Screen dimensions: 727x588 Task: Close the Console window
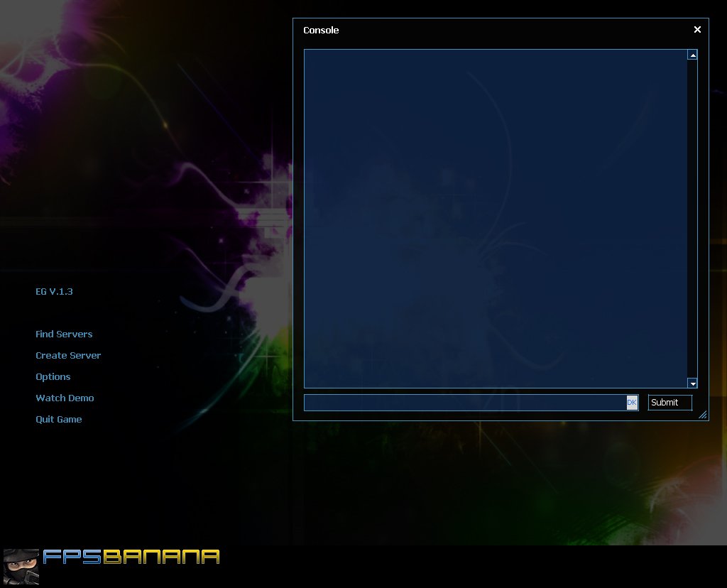[697, 30]
